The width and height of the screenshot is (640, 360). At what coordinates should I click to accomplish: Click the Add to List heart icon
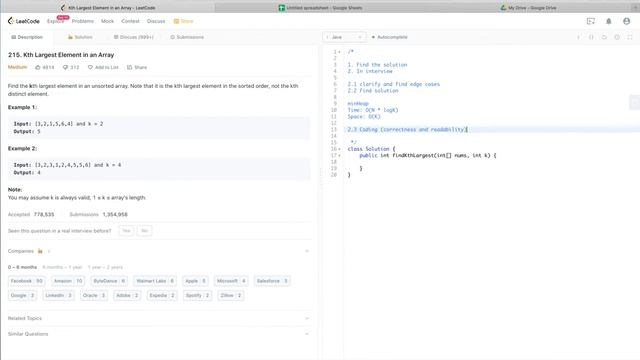[90, 67]
